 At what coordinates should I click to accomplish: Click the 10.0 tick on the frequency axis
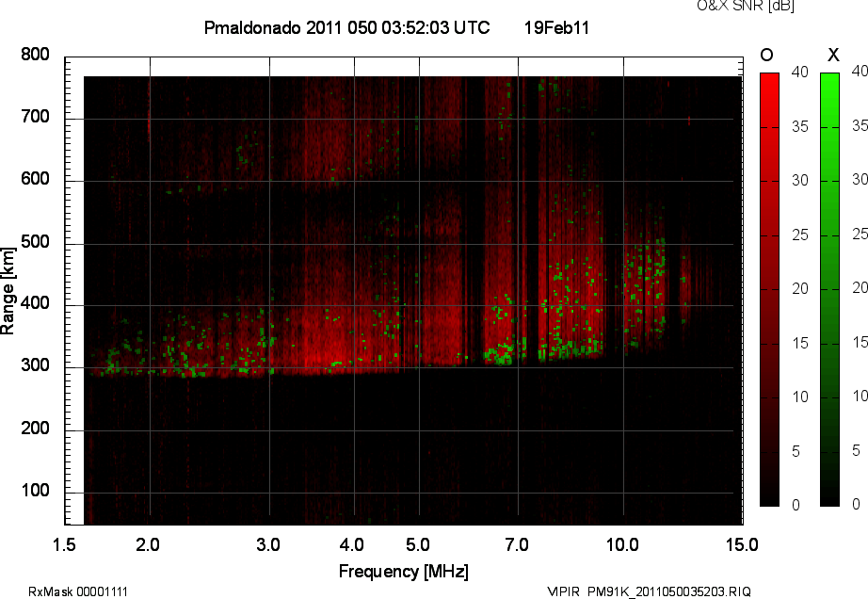(623, 544)
